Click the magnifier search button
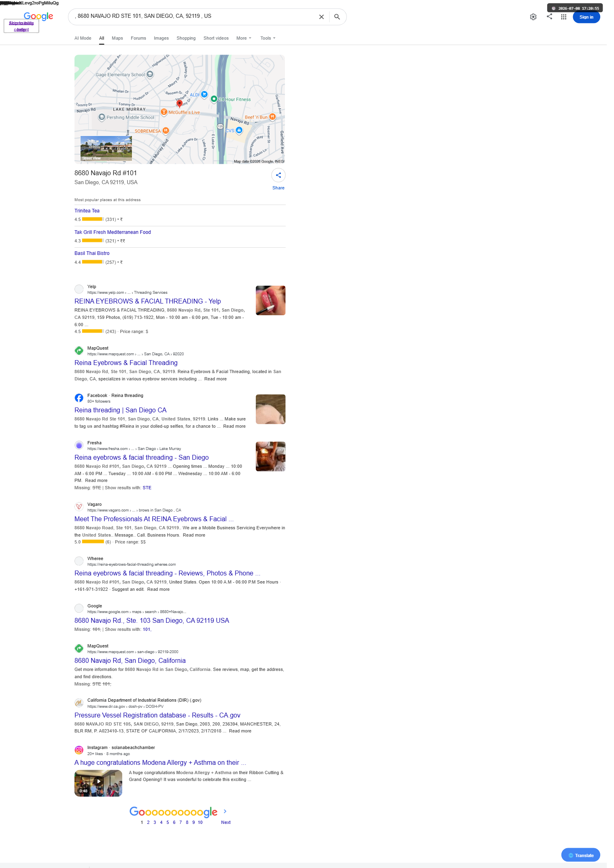 tap(337, 17)
